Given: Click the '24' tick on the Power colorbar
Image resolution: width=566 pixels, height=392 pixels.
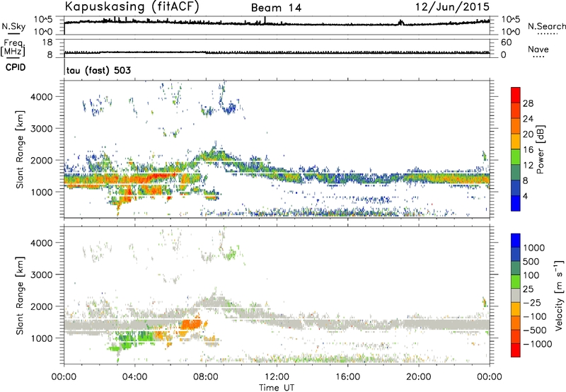Looking at the screenshot, I should [x=528, y=119].
